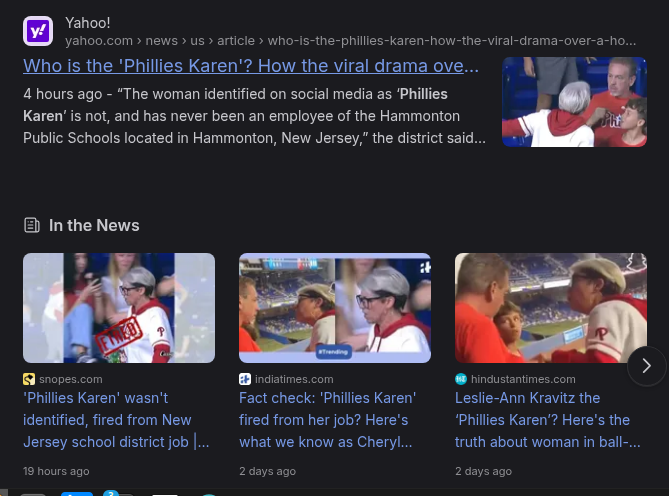Click the hindustantimes.com favicon icon
Image resolution: width=669 pixels, height=496 pixels.
(x=461, y=379)
